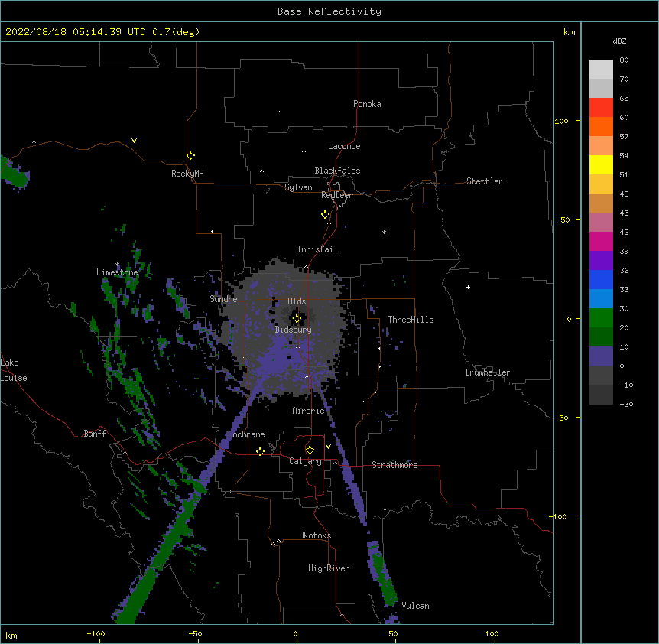Click the green echo in the northwest corner

[15, 173]
